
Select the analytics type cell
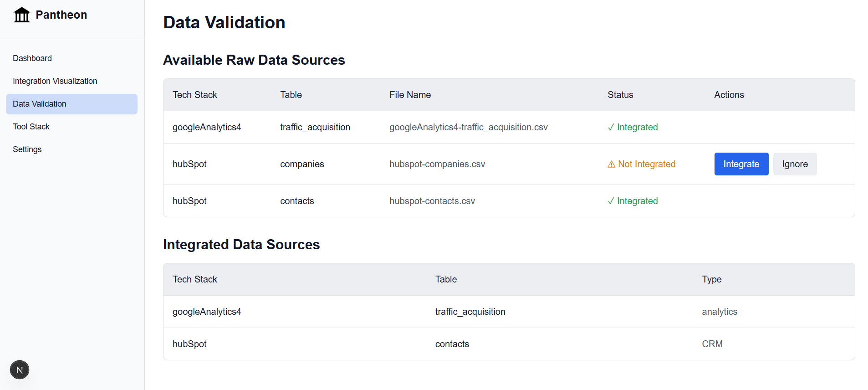(x=720, y=312)
